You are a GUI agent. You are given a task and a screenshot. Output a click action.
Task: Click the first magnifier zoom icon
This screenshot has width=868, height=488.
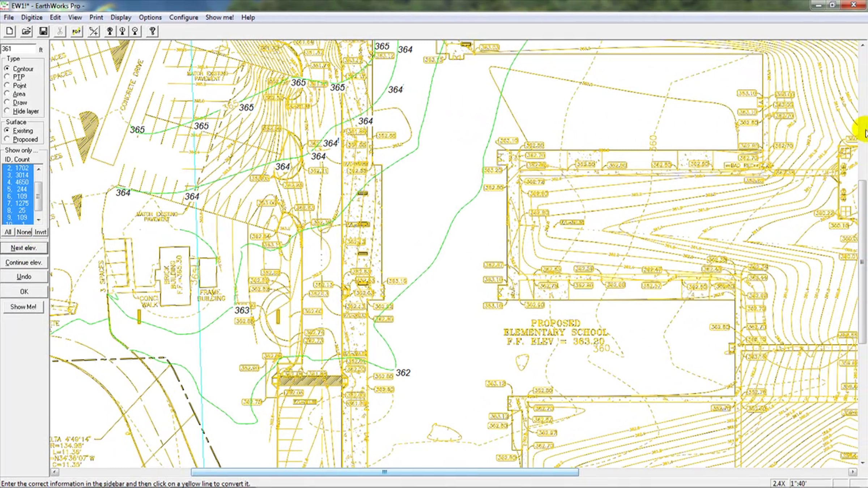pyautogui.click(x=110, y=31)
